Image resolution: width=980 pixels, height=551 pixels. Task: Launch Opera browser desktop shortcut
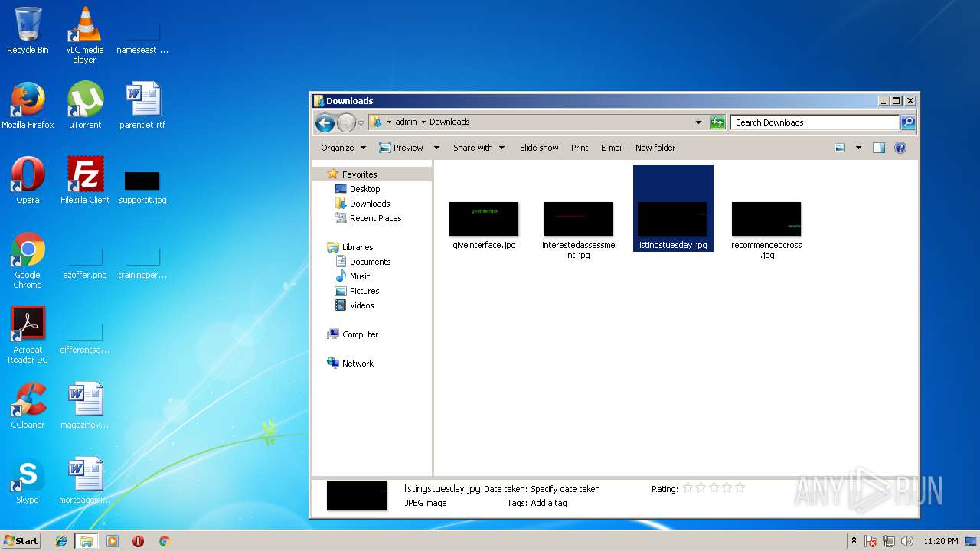click(x=28, y=181)
